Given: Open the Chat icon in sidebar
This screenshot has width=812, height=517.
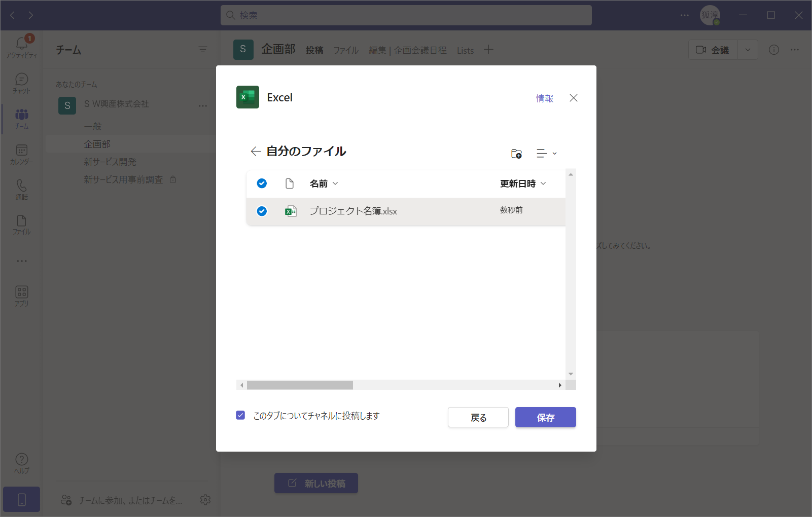Looking at the screenshot, I should (21, 80).
